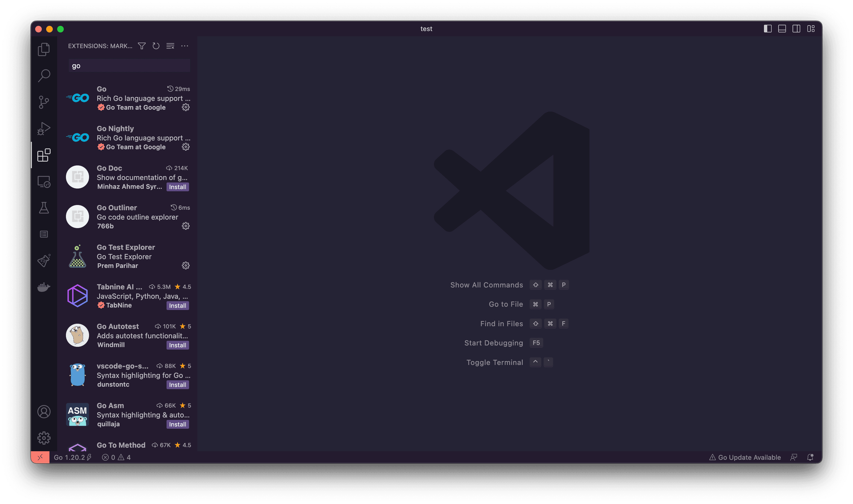Select the Go Nightly extension entry
Viewport: 853px width, 504px height.
[127, 138]
